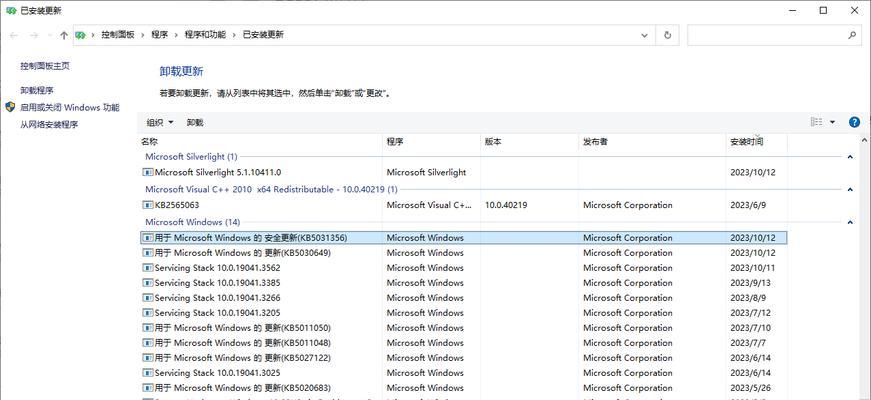Click the refresh button in address bar
The height and width of the screenshot is (400, 871).
[x=667, y=35]
